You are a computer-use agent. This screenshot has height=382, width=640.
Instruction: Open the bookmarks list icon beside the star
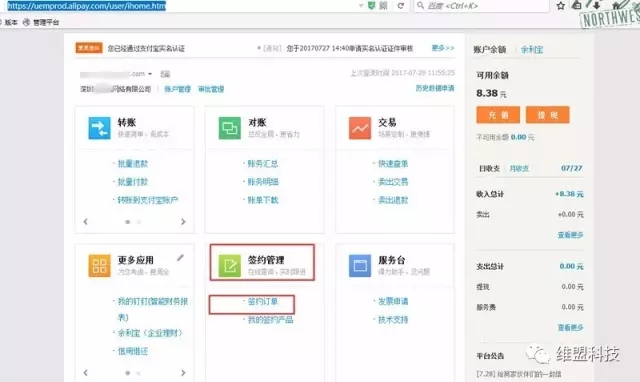pos(576,5)
